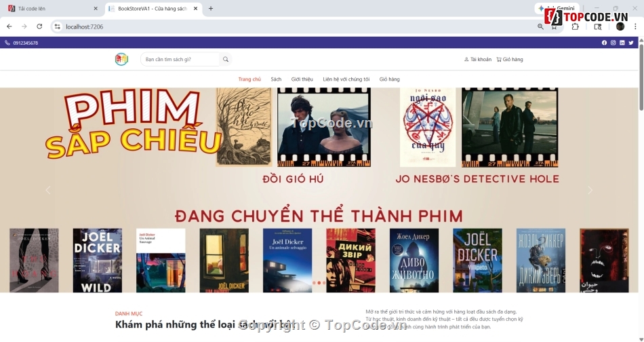Show next banner slide arrow
Viewport: 644px width, 342px height.
tap(590, 190)
